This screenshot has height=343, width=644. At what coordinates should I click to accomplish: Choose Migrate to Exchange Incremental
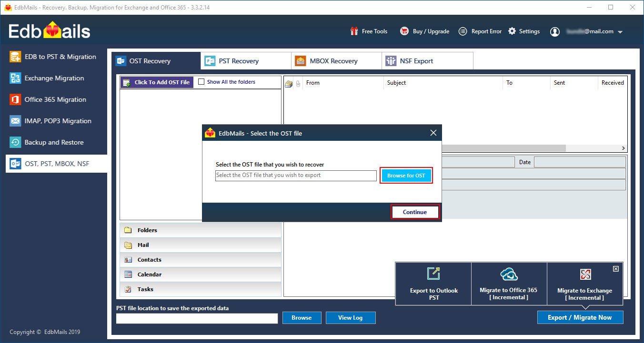coord(584,284)
